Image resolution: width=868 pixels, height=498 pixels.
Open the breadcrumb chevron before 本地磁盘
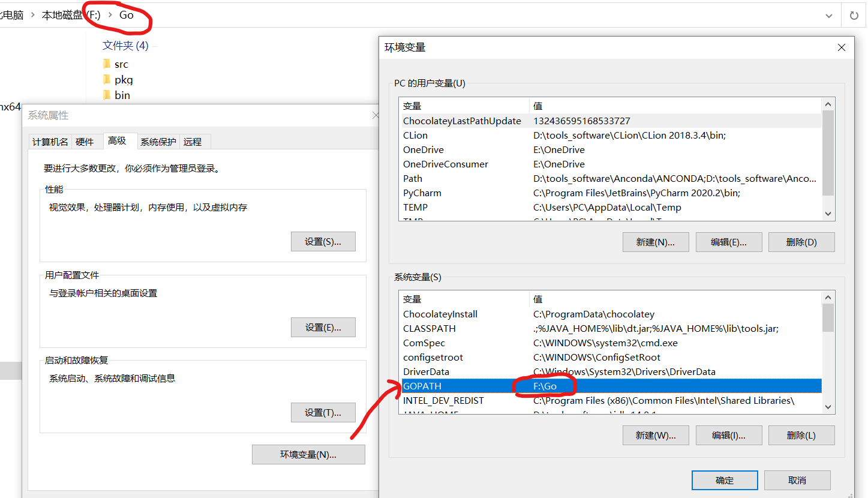click(33, 16)
